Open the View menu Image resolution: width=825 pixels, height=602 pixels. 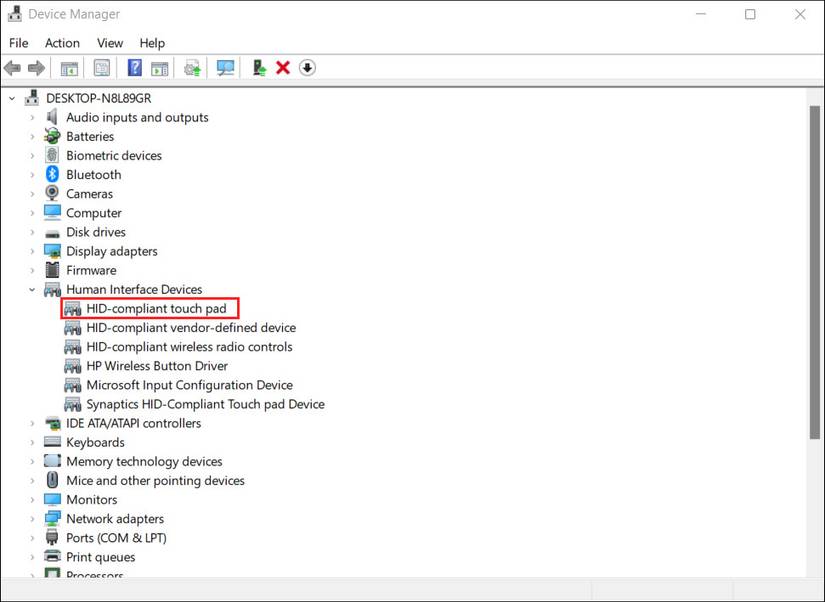109,43
